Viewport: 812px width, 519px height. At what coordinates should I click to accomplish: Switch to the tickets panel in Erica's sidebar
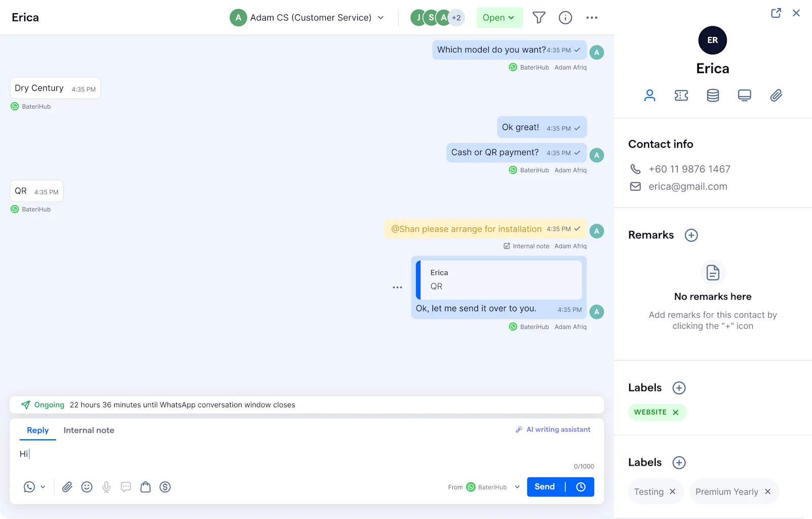coord(681,95)
